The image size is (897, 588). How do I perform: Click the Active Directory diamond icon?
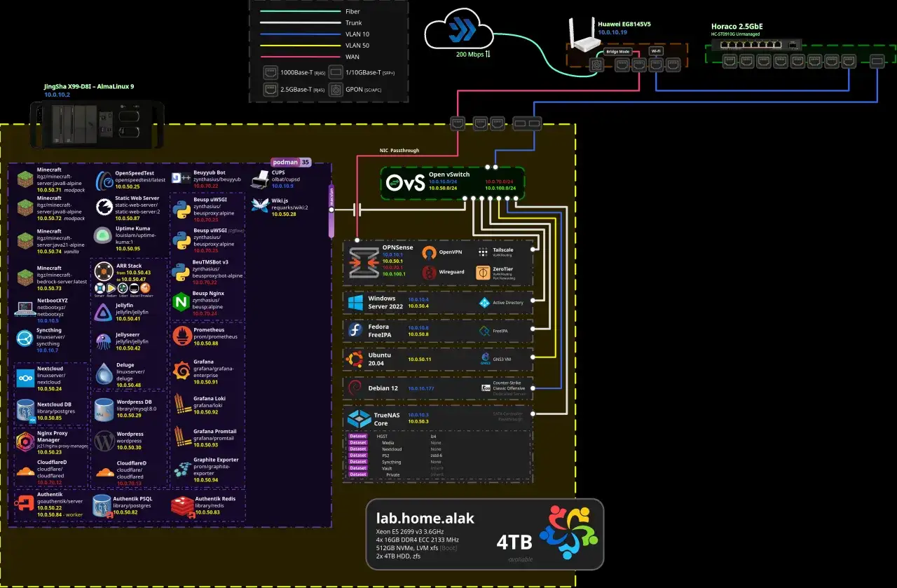pyautogui.click(x=484, y=303)
